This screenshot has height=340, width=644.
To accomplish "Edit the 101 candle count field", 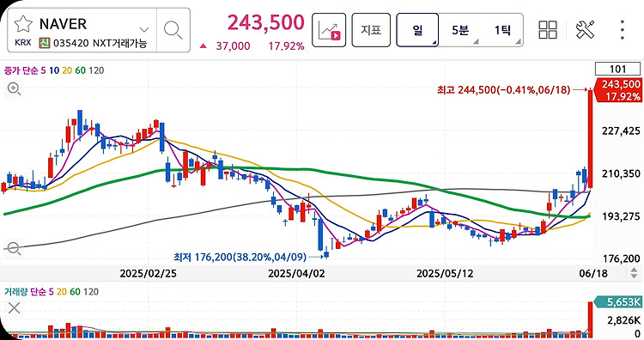I will click(x=617, y=69).
